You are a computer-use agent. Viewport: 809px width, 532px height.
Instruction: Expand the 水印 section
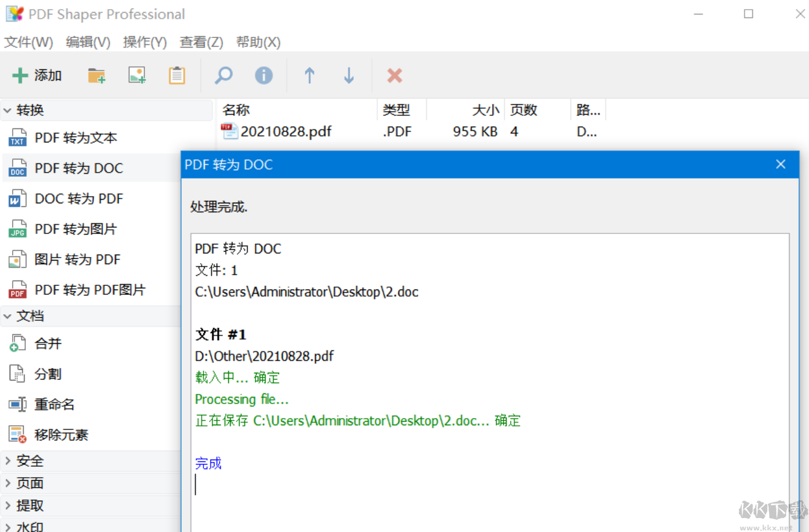click(x=8, y=527)
